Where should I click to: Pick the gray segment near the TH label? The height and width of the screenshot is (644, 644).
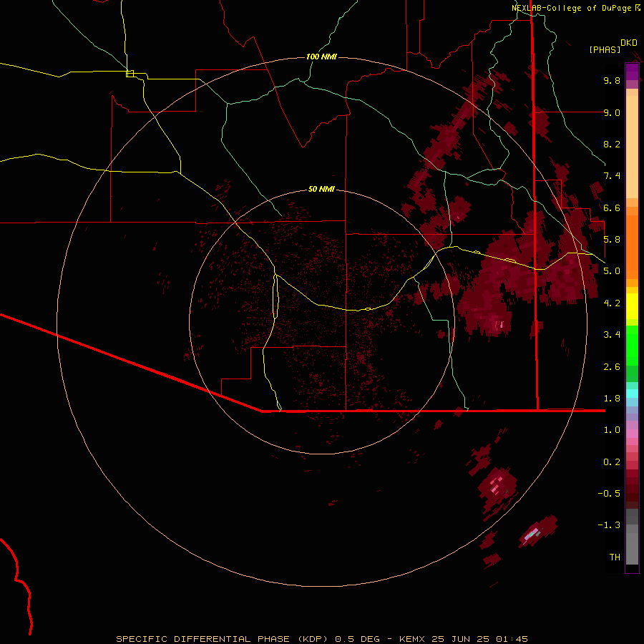[632, 548]
